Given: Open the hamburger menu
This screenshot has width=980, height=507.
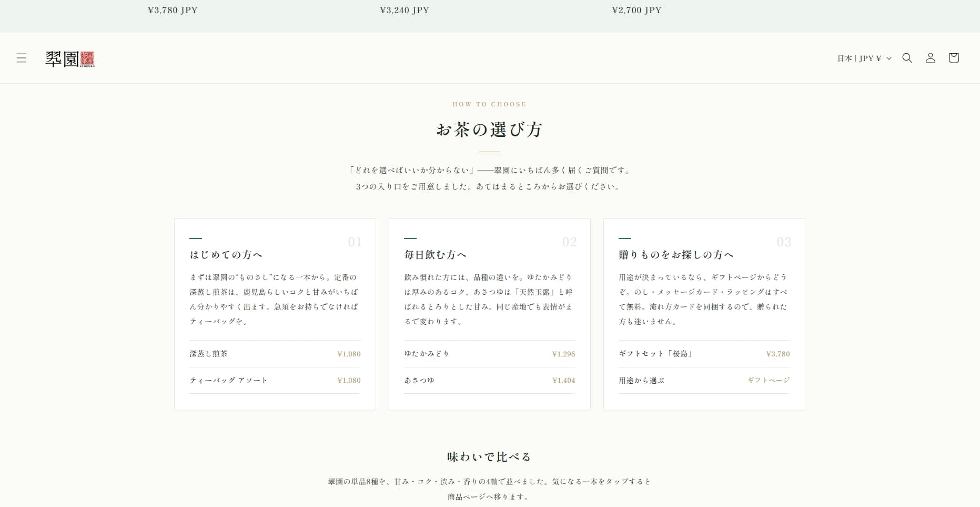Looking at the screenshot, I should pyautogui.click(x=22, y=58).
